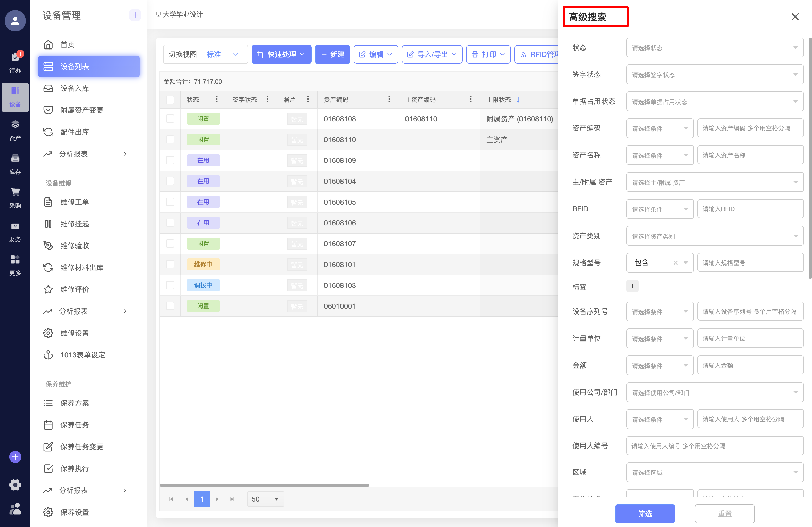The width and height of the screenshot is (812, 527).
Task: Clear the 包含 condition with the x icon
Action: click(675, 263)
